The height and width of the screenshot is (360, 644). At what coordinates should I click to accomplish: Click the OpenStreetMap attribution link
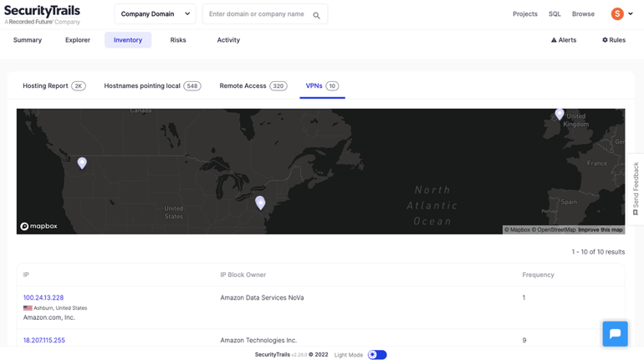tap(554, 229)
